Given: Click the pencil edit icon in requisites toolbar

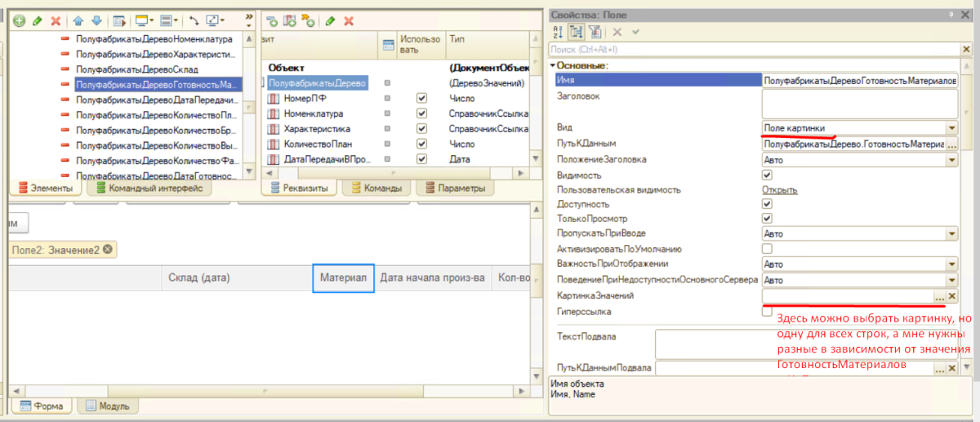Looking at the screenshot, I should [330, 20].
